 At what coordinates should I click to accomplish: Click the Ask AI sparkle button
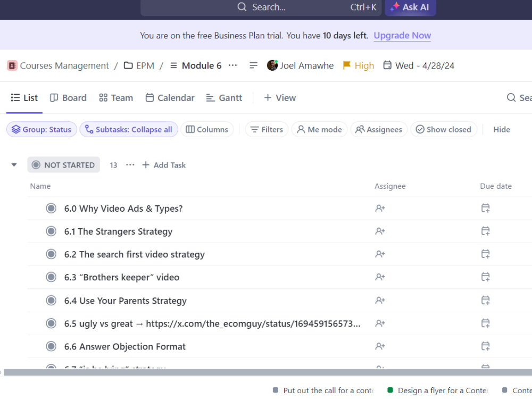pos(410,7)
